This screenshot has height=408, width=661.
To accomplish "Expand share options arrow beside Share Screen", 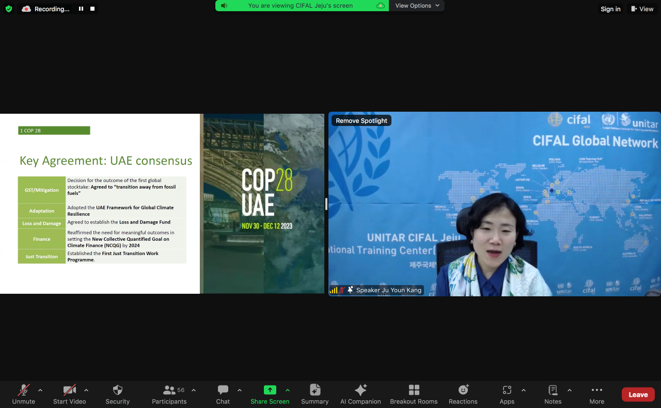I will pyautogui.click(x=288, y=390).
